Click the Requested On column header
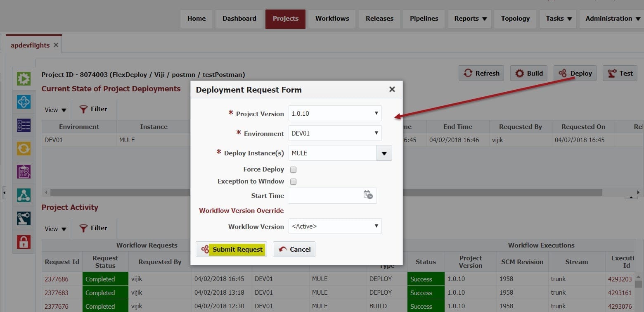The width and height of the screenshot is (644, 312). tap(583, 127)
